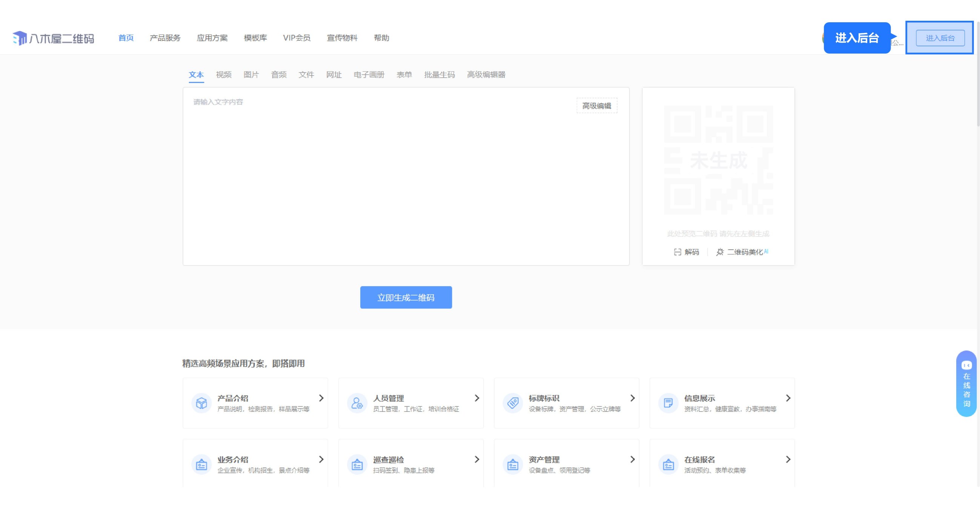Expand the 标牌标识 card arrow

[632, 398]
